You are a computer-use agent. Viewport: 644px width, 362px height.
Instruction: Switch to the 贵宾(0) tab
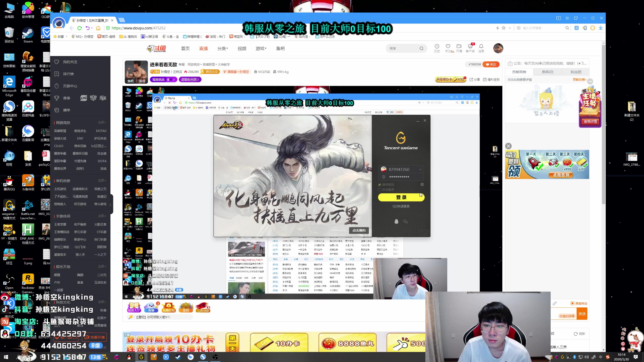coord(547,72)
